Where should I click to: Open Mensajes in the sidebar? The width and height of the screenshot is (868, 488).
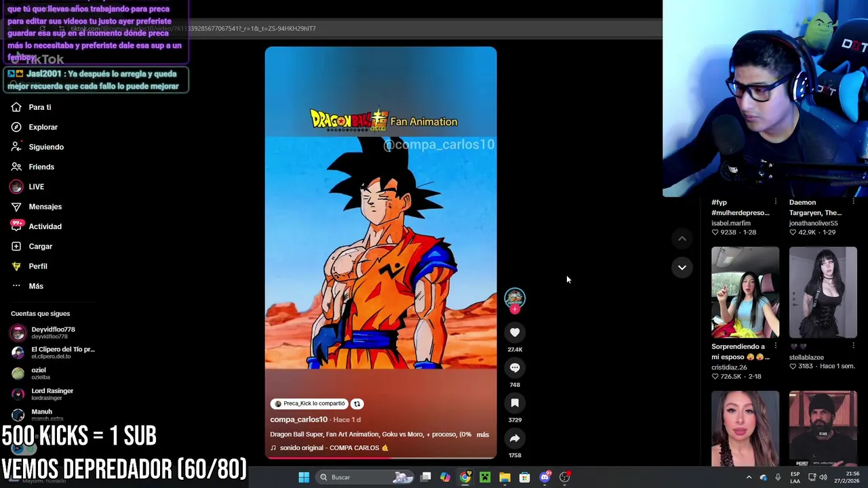tap(37, 207)
